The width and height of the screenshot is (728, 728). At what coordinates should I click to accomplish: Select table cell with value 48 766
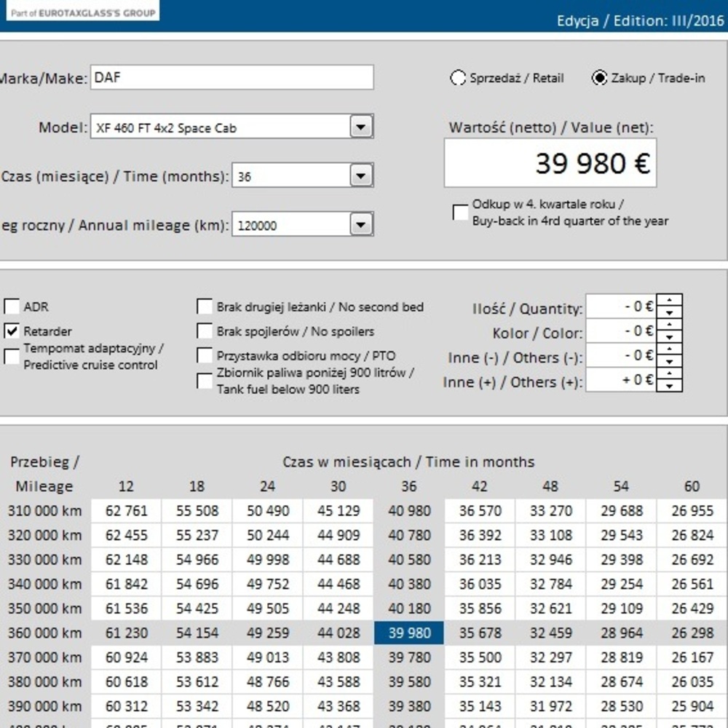click(268, 681)
